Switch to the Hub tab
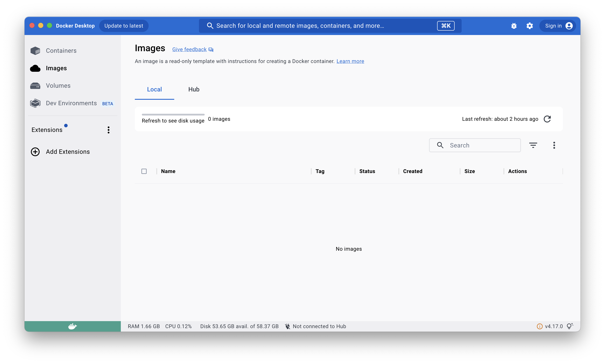Image resolution: width=605 pixels, height=364 pixels. 194,89
